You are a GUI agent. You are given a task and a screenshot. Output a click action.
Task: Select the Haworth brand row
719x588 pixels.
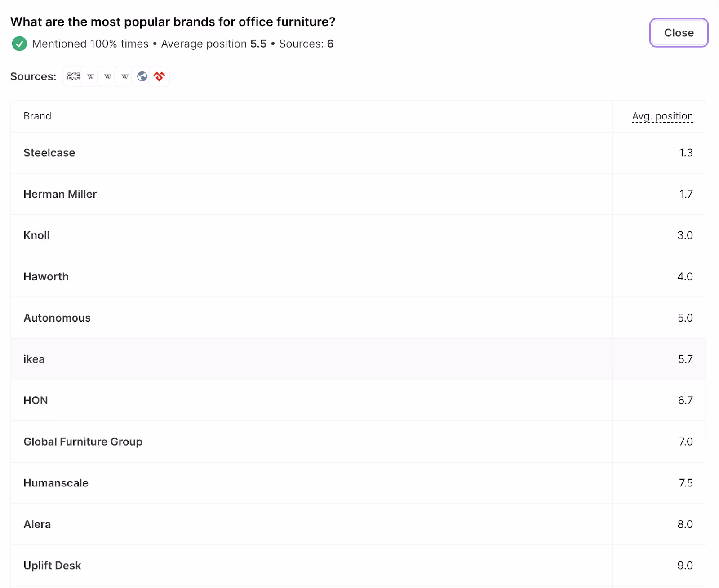(x=358, y=277)
